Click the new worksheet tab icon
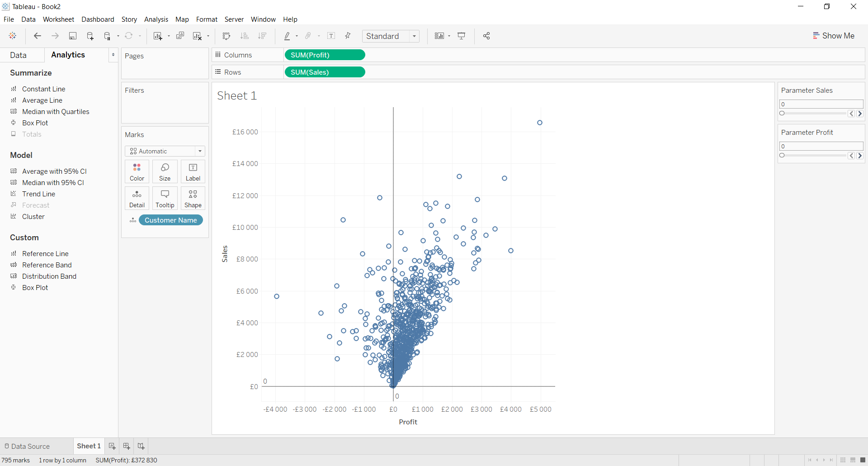 (x=112, y=446)
